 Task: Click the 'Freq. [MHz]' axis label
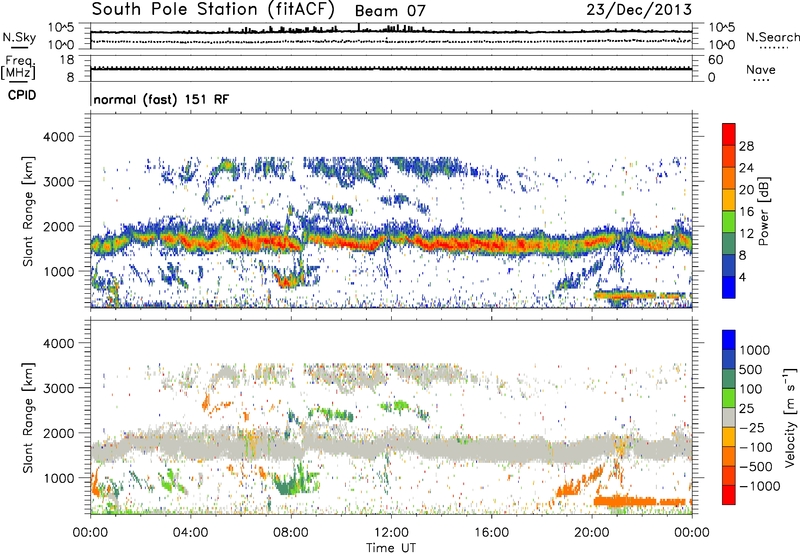click(x=19, y=68)
